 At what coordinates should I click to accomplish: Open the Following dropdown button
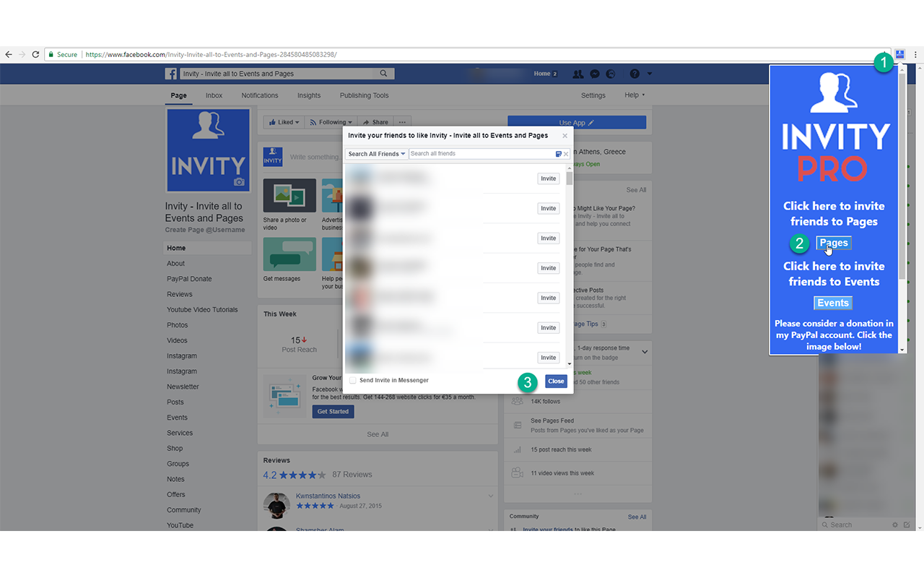[x=331, y=122]
